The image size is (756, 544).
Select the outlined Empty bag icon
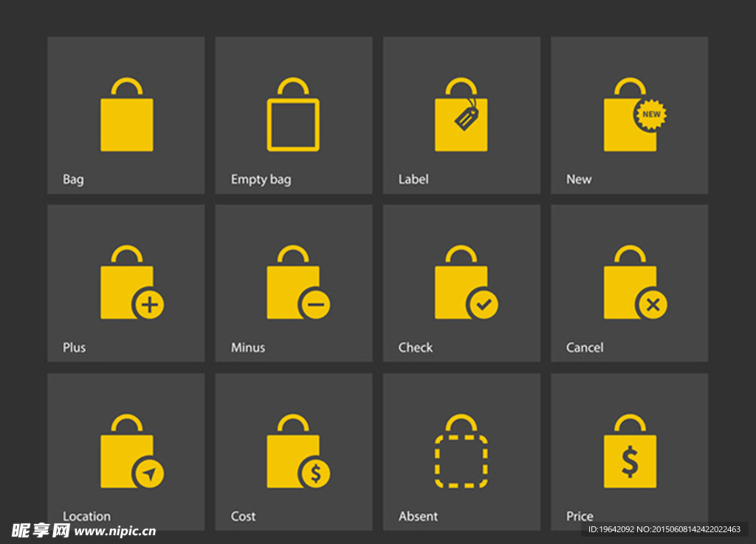tap(293, 114)
